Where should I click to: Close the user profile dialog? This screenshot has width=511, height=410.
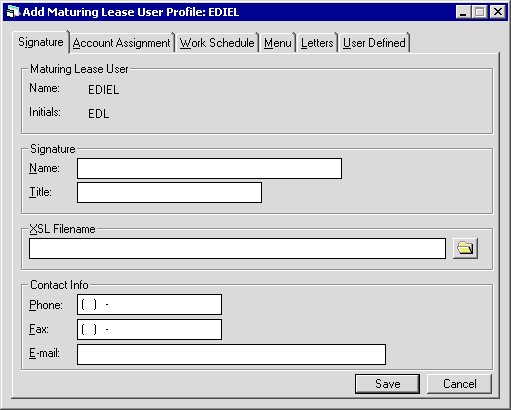498,12
